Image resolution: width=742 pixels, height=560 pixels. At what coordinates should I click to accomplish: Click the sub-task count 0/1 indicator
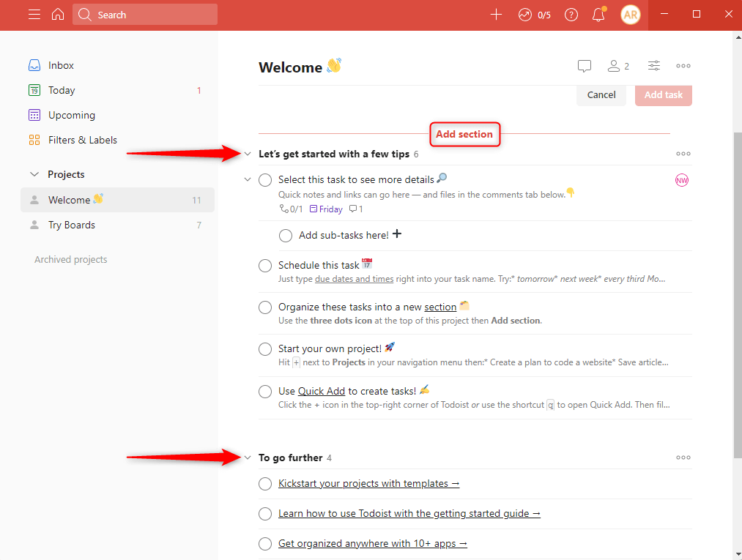[291, 209]
